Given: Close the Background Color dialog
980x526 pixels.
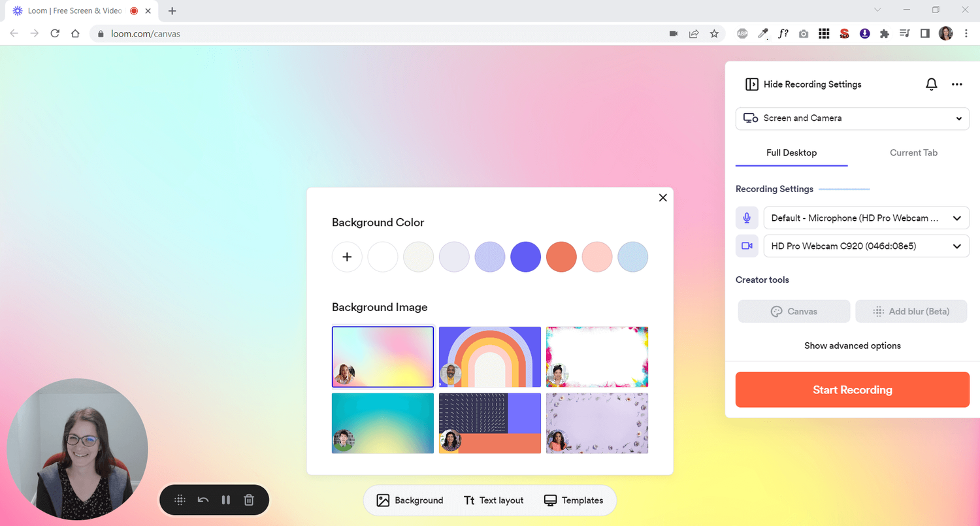Looking at the screenshot, I should click(x=662, y=197).
